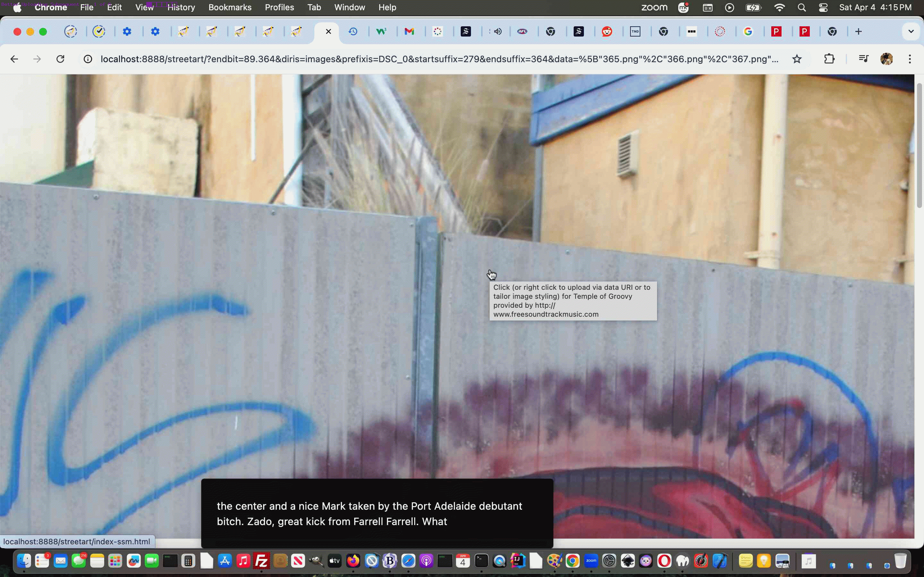This screenshot has height=577, width=924.
Task: Open the Bookmarks menu
Action: pyautogui.click(x=229, y=7)
